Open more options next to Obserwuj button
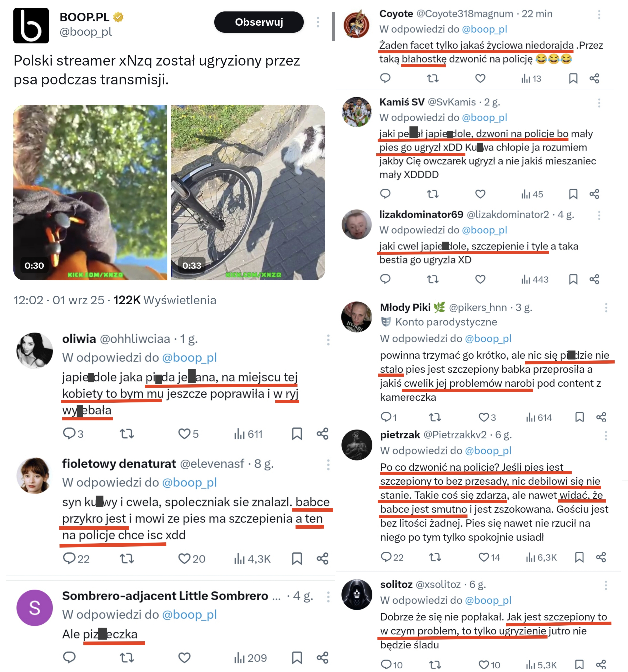628x672 pixels. point(318,22)
